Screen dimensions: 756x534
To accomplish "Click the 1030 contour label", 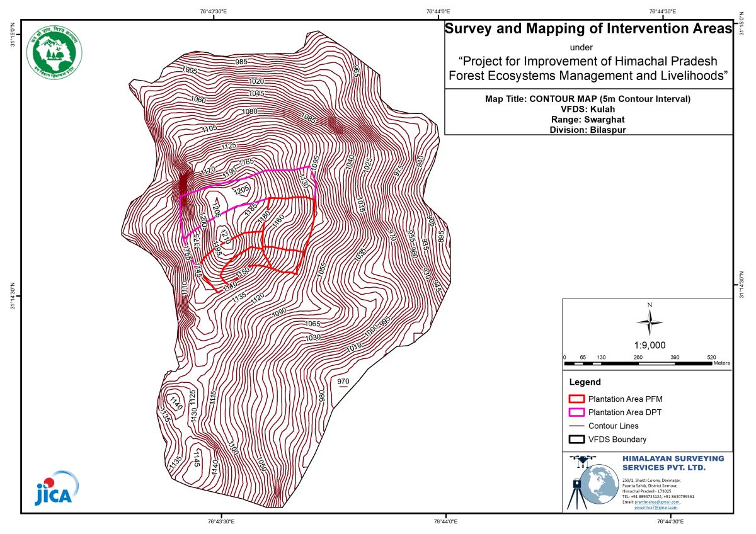I will tap(312, 338).
